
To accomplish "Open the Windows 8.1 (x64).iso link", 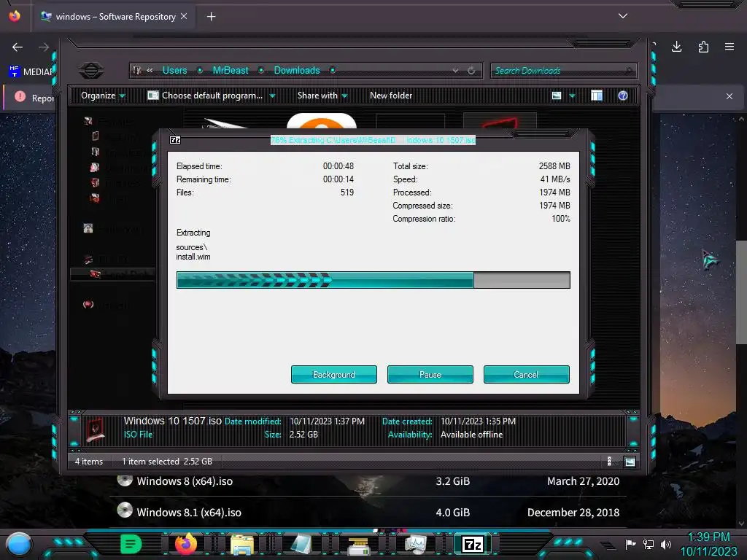I will [x=189, y=513].
